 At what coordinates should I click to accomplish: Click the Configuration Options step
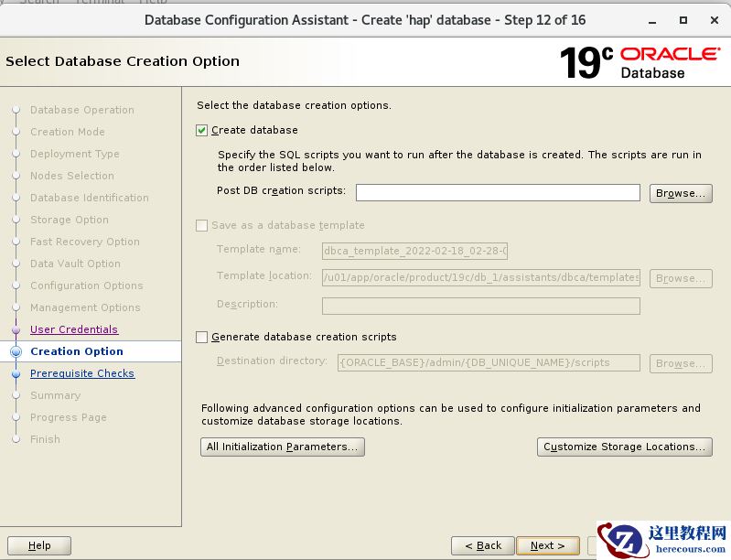pos(87,285)
